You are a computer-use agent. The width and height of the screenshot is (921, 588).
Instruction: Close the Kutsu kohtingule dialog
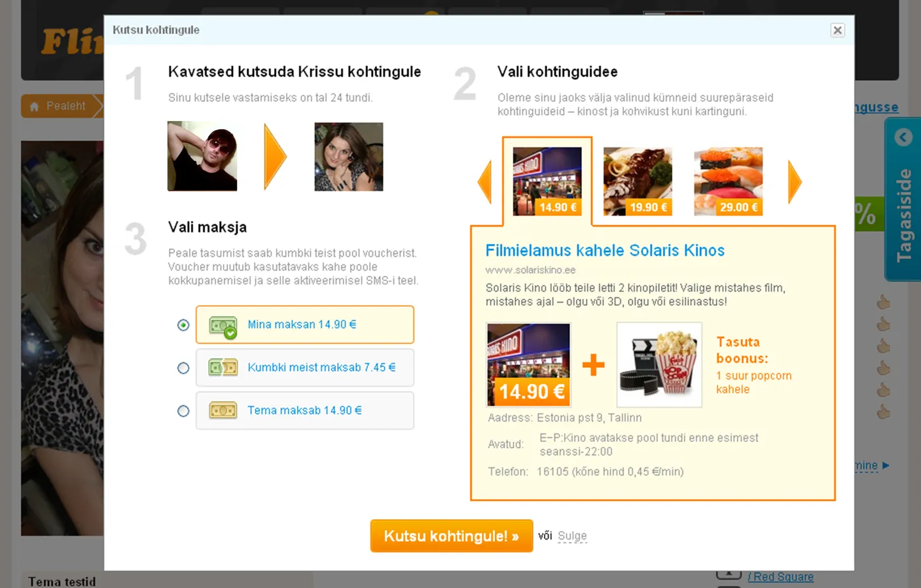[x=837, y=30]
